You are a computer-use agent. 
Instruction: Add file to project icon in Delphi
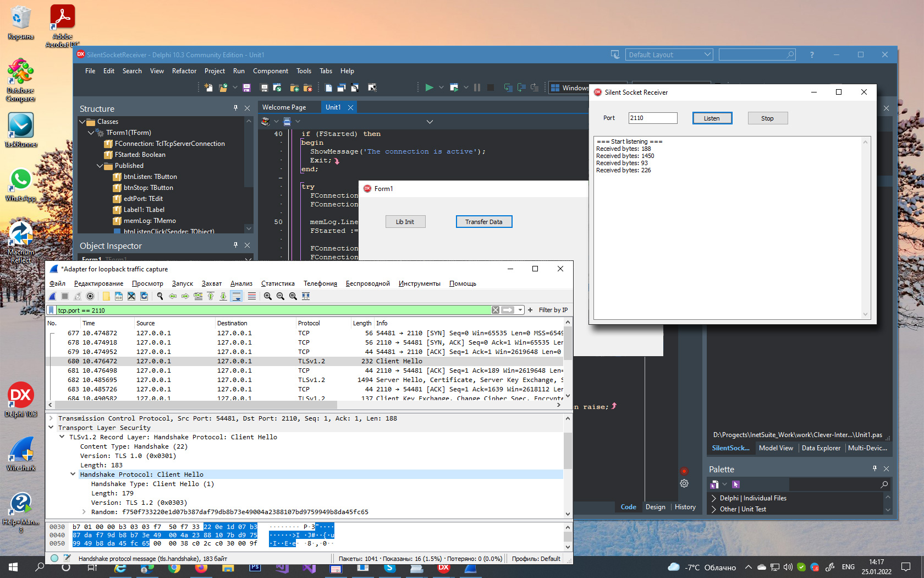[294, 88]
